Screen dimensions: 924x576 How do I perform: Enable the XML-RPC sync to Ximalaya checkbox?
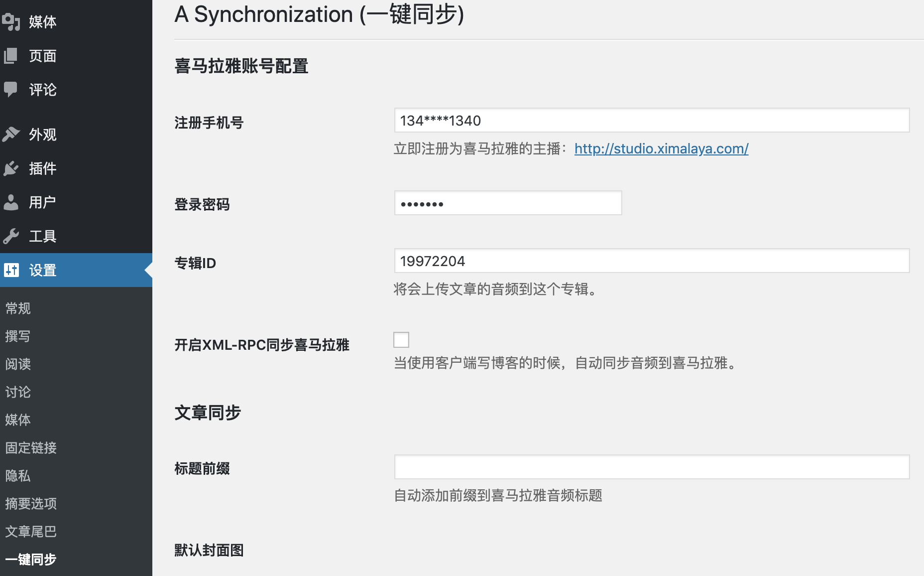coord(401,340)
